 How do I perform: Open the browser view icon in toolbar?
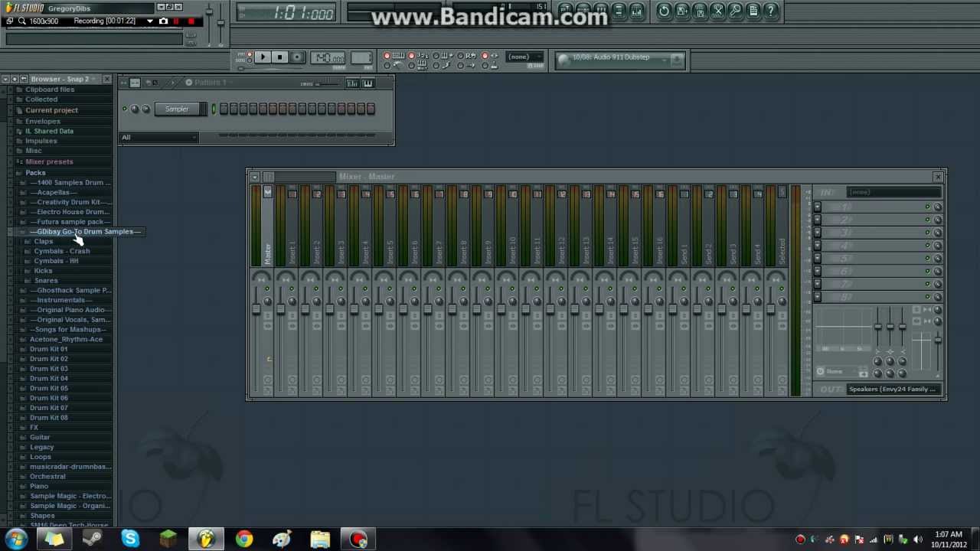pyautogui.click(x=619, y=11)
